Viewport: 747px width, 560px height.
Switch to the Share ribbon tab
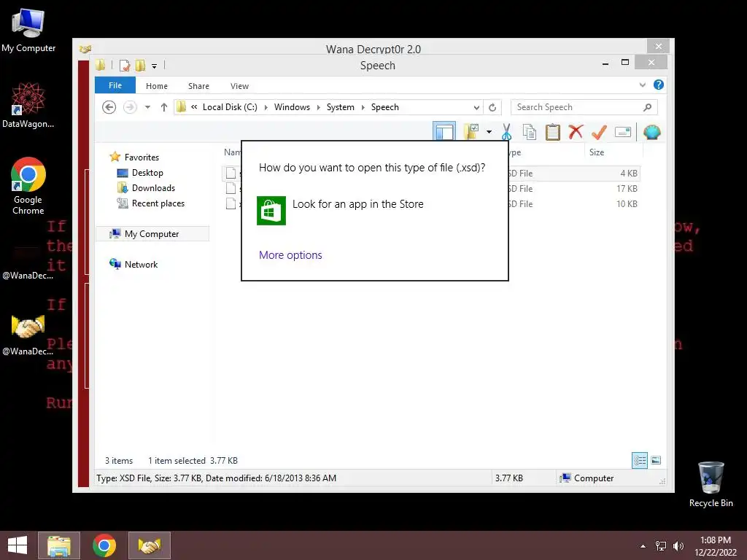pyautogui.click(x=198, y=86)
